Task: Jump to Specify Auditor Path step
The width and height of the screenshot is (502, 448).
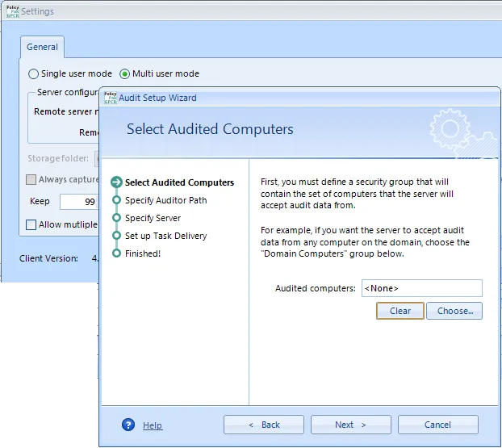Action: 165,200
